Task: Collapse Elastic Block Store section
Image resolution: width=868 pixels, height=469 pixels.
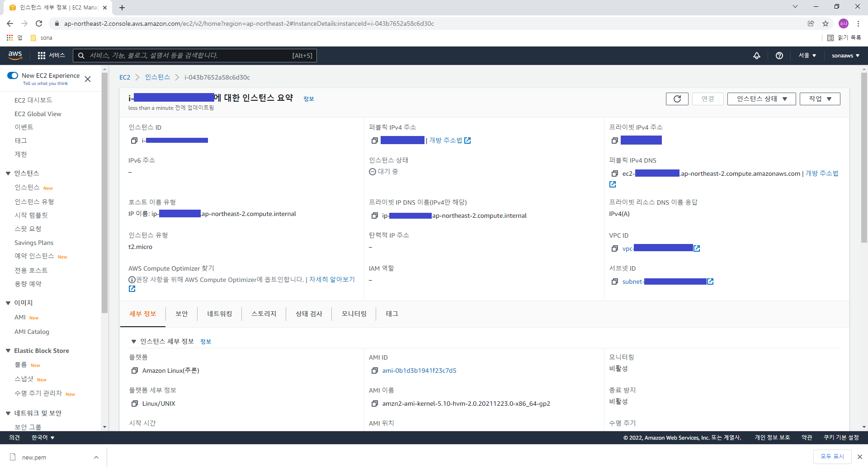Action: coord(8,351)
